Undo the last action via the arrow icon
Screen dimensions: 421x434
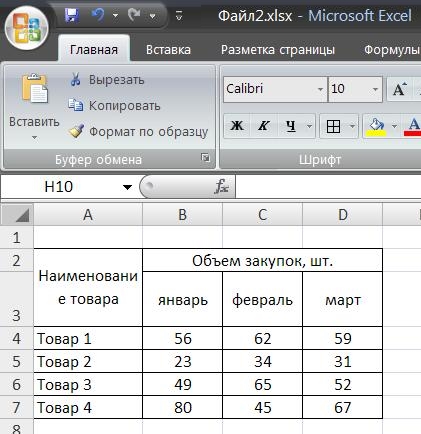pyautogui.click(x=98, y=15)
